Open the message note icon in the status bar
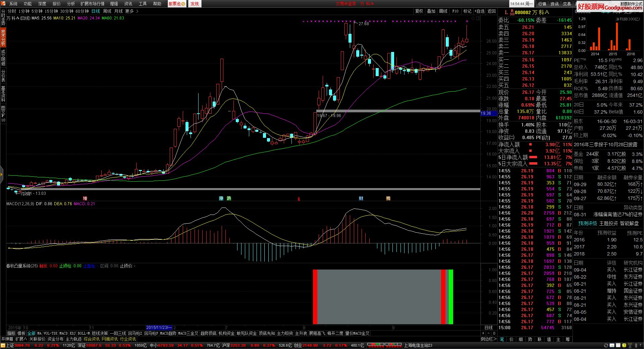Screen dimensions: 644x349 [612, 345]
